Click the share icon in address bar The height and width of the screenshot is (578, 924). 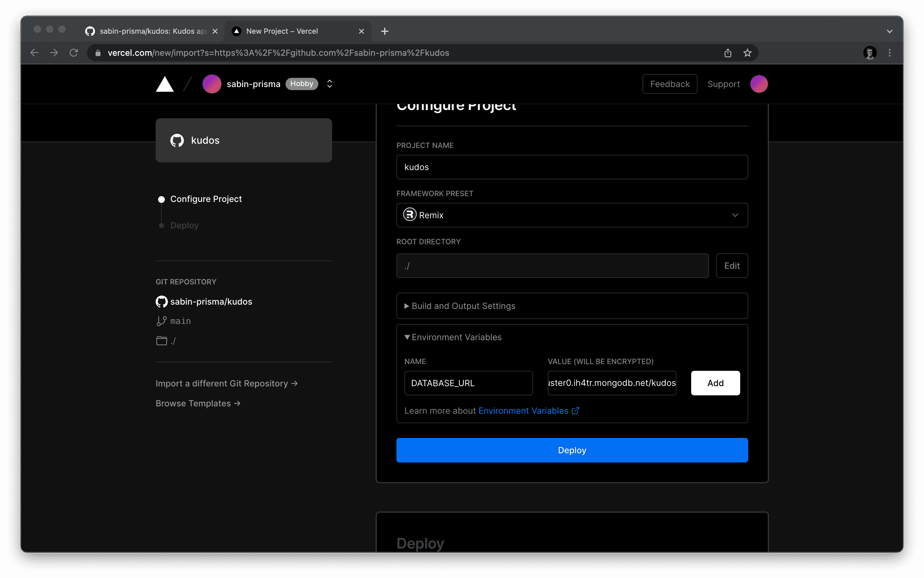pyautogui.click(x=728, y=53)
